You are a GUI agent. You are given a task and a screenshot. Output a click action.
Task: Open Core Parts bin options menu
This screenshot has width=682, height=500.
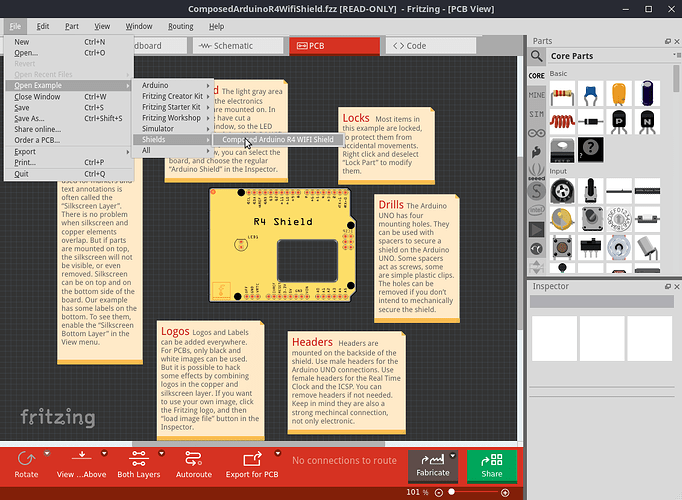coord(676,55)
